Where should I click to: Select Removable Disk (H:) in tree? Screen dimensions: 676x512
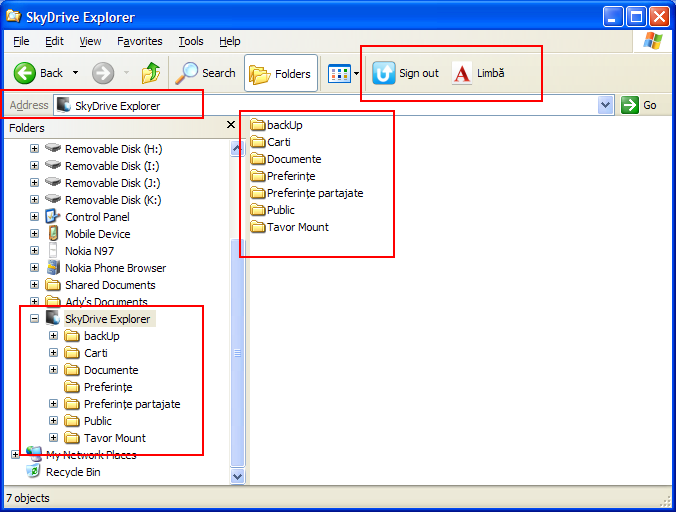(x=113, y=149)
